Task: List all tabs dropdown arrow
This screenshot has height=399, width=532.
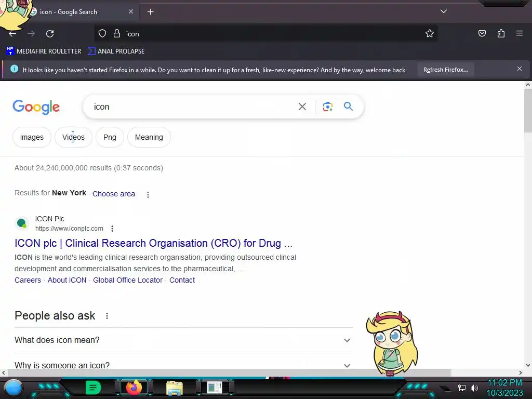Action: [444, 11]
